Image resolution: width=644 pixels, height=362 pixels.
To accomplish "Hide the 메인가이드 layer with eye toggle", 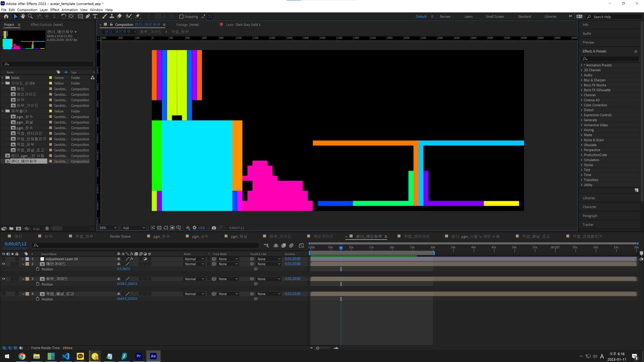I will (x=4, y=264).
